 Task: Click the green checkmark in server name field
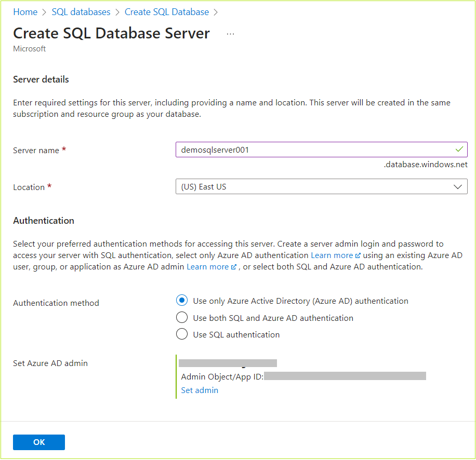(x=459, y=149)
